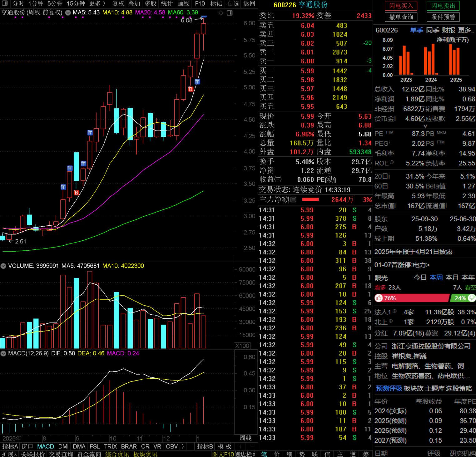Viewport: 476px width, 457px height.
Task: Click the thumbs-up bullish 76% bar
Action: coord(412,298)
